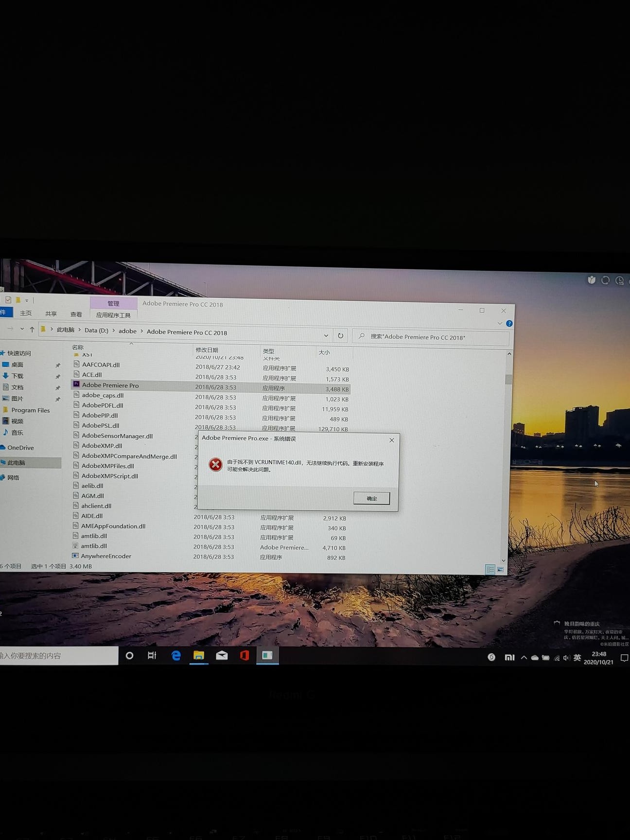Viewport: 630px width, 840px height.
Task: Select AdobeXMPScript.dll in the list
Action: pos(109,476)
